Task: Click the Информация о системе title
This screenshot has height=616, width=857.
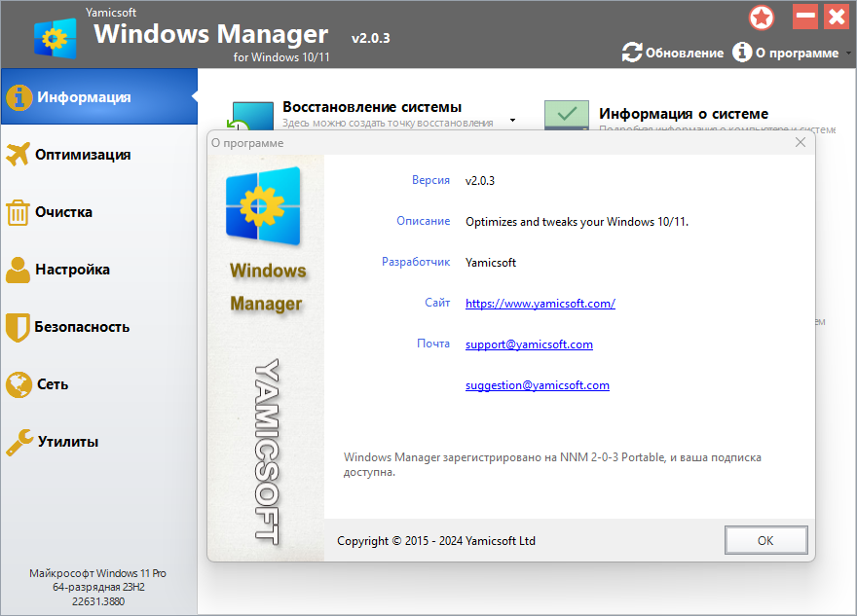Action: 684,114
